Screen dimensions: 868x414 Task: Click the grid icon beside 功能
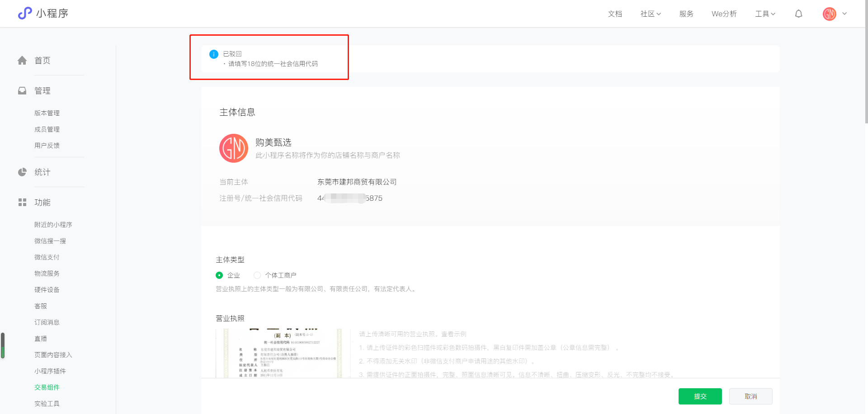pyautogui.click(x=22, y=202)
